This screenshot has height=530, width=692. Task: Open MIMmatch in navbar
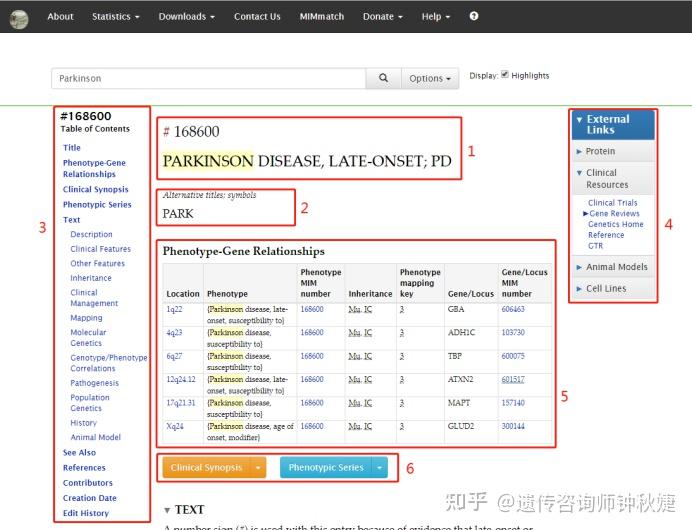click(x=322, y=17)
